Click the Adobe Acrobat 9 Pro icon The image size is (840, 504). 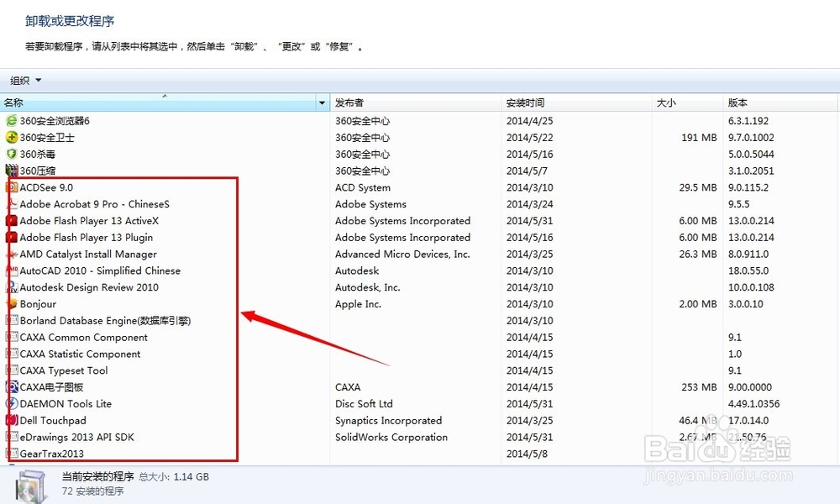coord(10,204)
